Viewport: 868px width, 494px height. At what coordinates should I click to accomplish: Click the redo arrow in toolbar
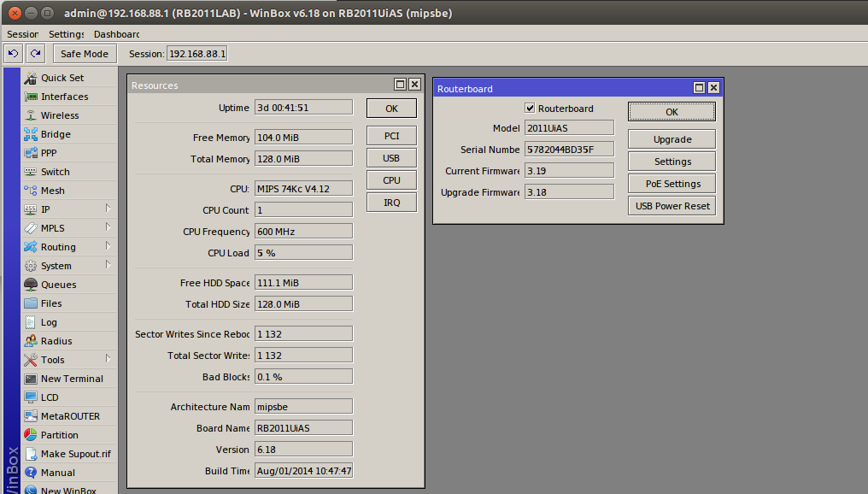pos(35,54)
